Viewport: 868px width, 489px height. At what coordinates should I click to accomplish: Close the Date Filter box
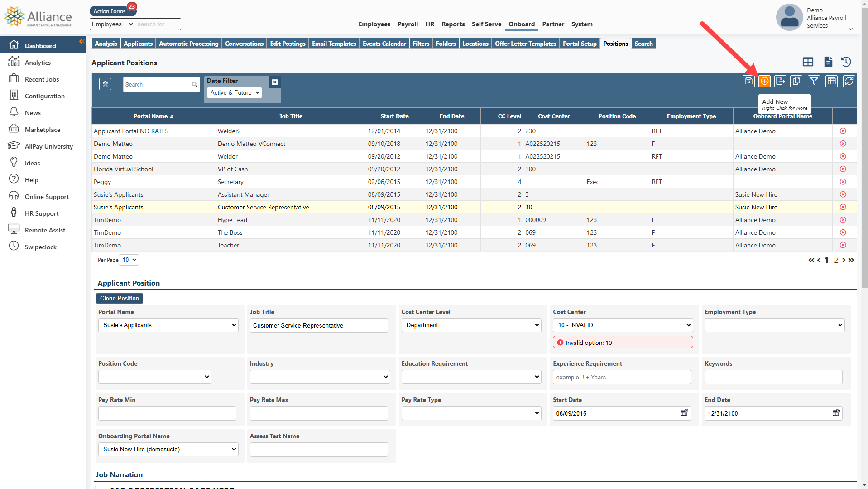click(x=275, y=82)
